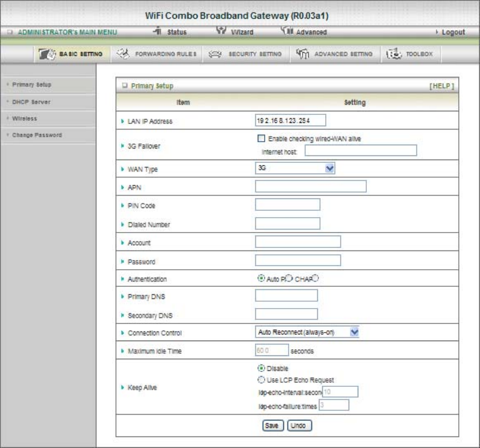Enable checking wired-WAN alive checkbox
This screenshot has width=480, height=448.
pyautogui.click(x=261, y=138)
